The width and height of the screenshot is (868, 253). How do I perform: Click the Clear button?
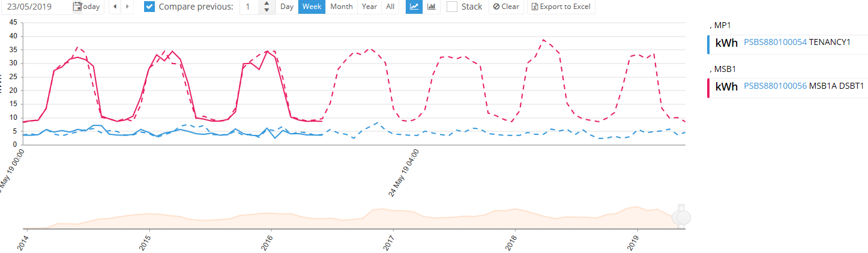point(506,7)
